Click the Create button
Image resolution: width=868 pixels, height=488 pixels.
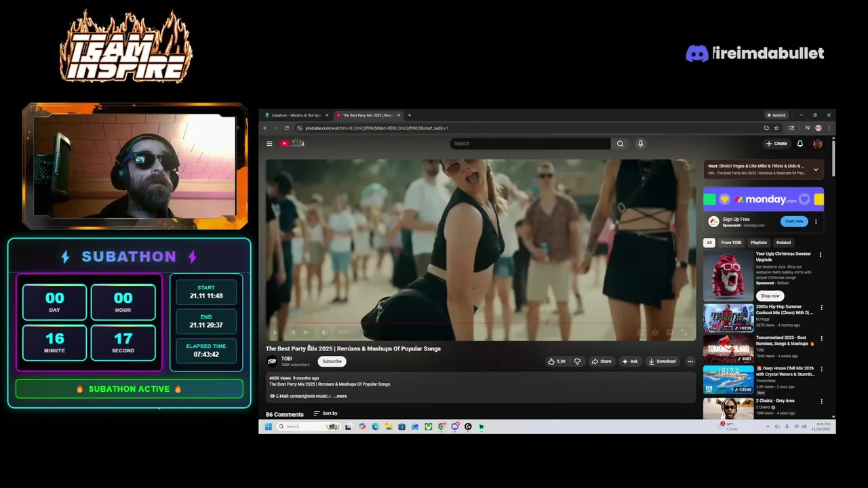coord(776,144)
